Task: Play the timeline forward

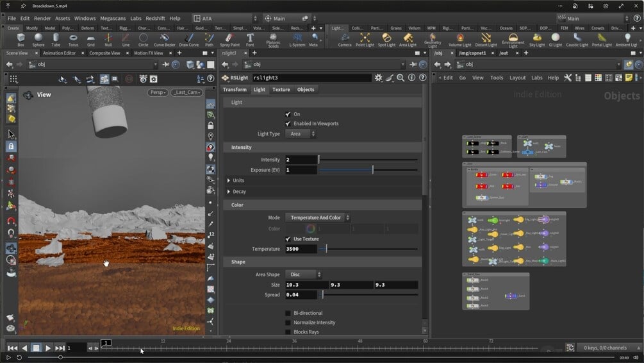Action: (48, 348)
